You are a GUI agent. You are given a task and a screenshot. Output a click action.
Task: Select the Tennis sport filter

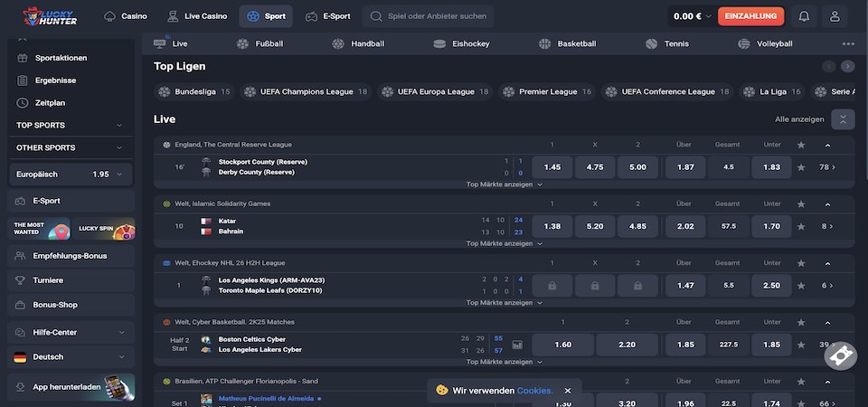coord(667,43)
